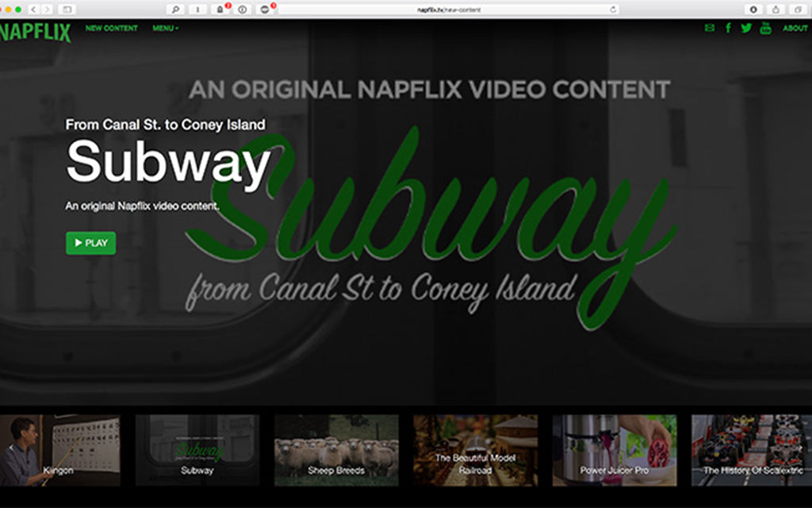Open The Beautiful Model Railroad thumbnail
This screenshot has height=508, width=812.
(x=475, y=450)
